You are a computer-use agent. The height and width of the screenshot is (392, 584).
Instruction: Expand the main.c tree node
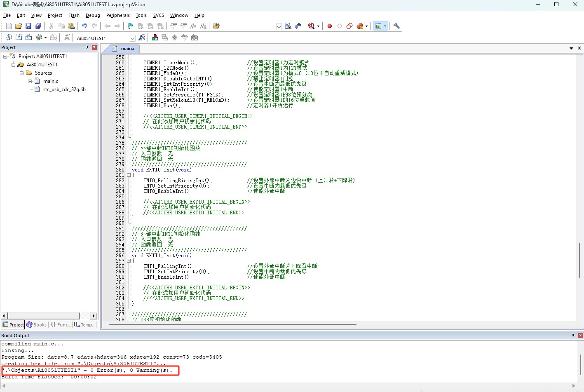click(x=30, y=81)
